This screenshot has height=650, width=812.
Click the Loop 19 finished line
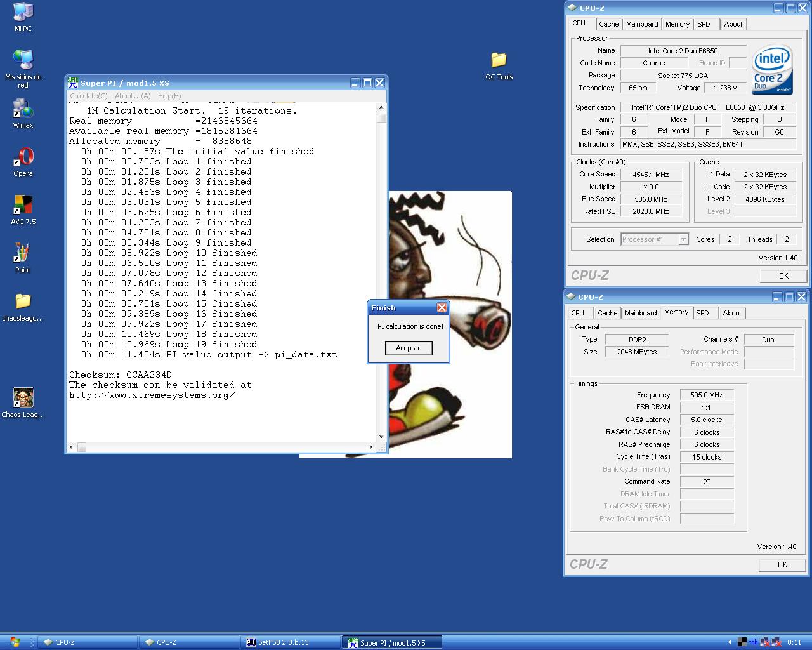pyautogui.click(x=169, y=345)
